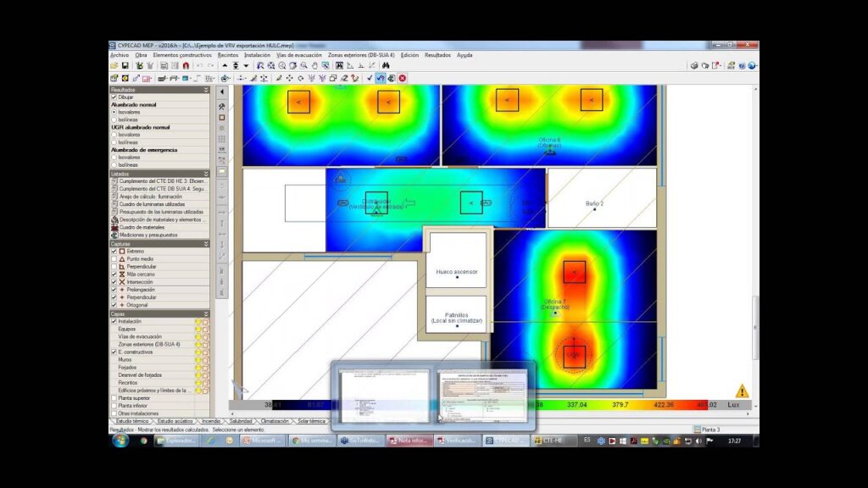Collapse the Capas panel section
This screenshot has height=488, width=868.
[x=205, y=313]
